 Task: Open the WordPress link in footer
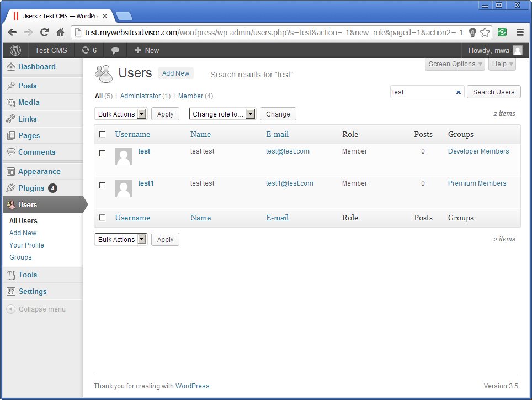193,386
